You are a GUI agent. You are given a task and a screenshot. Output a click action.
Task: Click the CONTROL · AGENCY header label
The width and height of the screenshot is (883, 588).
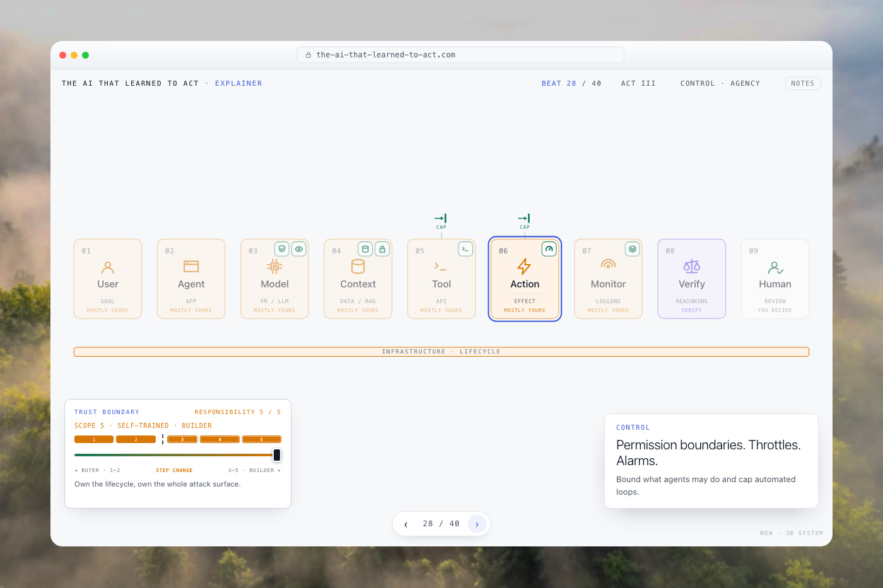coord(720,83)
